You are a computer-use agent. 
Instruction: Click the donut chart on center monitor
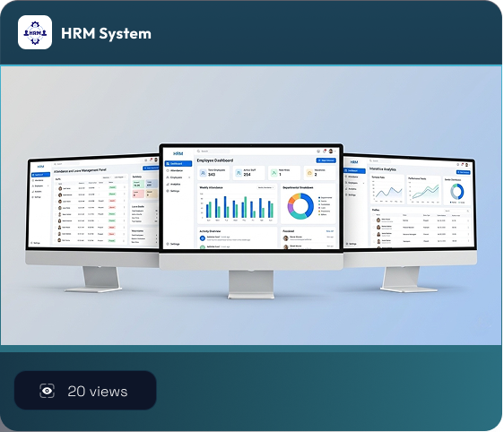300,206
